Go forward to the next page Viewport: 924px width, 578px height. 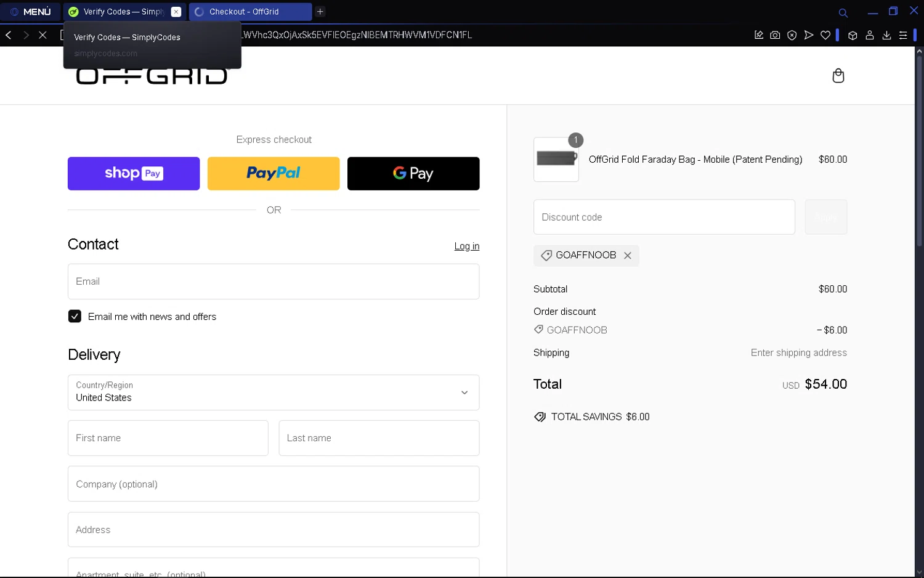[x=26, y=35]
